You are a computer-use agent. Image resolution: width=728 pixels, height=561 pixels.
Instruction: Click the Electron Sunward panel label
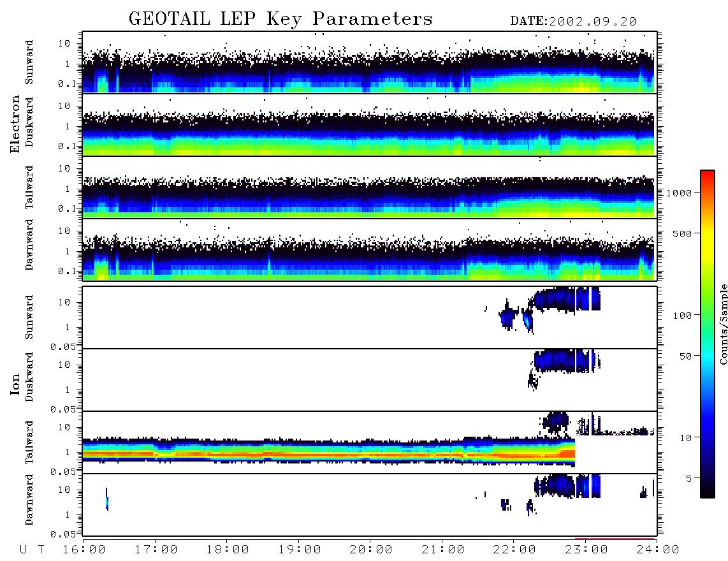pos(29,62)
